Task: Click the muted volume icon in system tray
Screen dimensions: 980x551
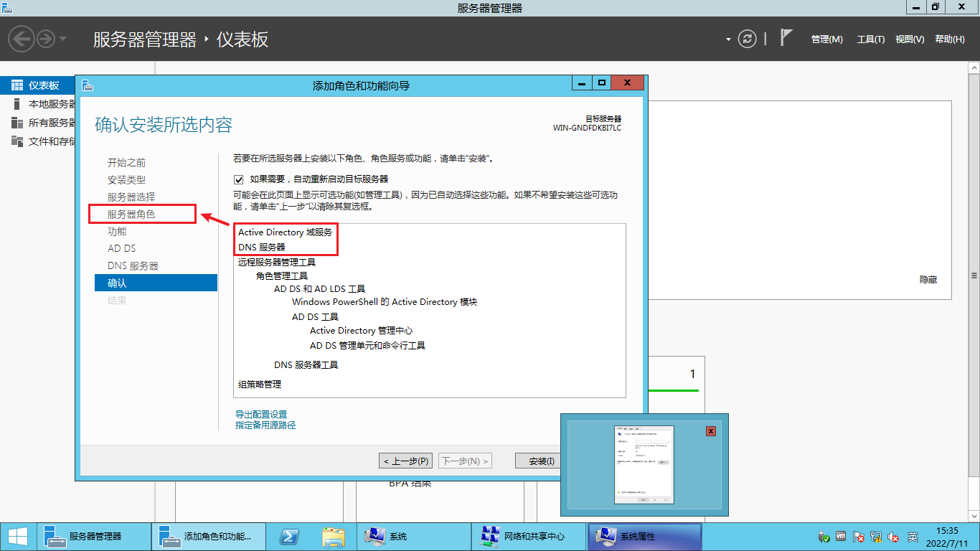Action: coord(892,537)
